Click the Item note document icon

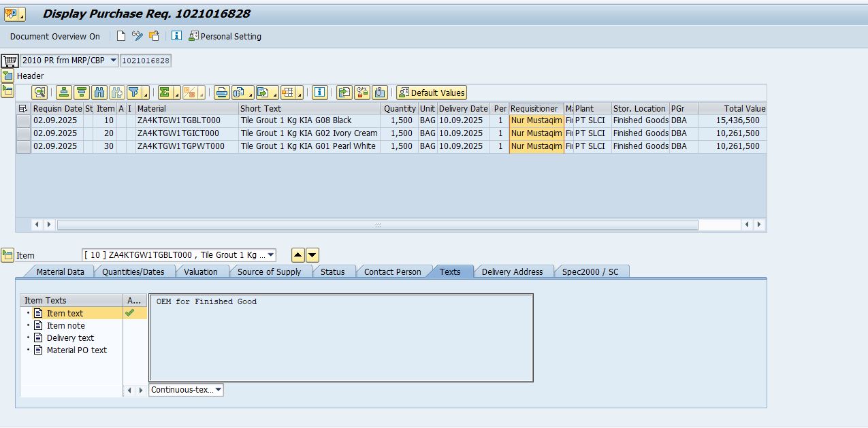[x=39, y=325]
